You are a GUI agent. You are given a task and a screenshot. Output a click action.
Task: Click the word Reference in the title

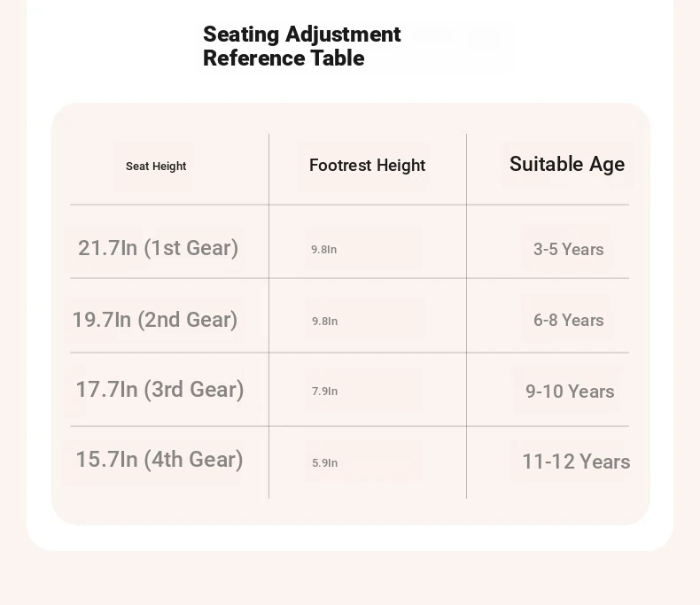click(253, 58)
